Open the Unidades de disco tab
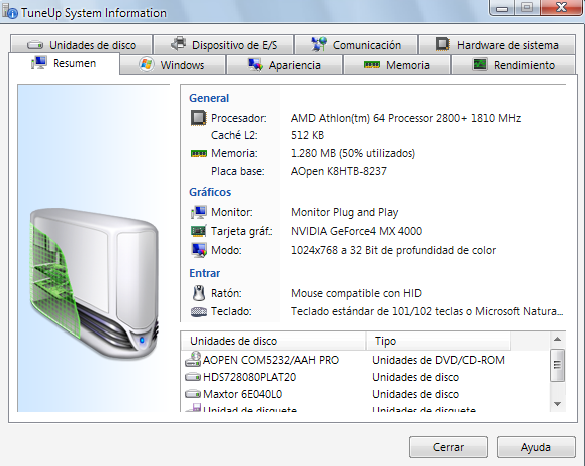Screen dimensions: 585x466 pyautogui.click(x=81, y=45)
